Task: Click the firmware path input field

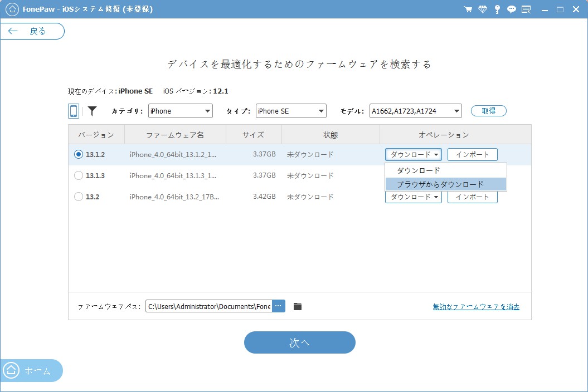Action: point(209,306)
